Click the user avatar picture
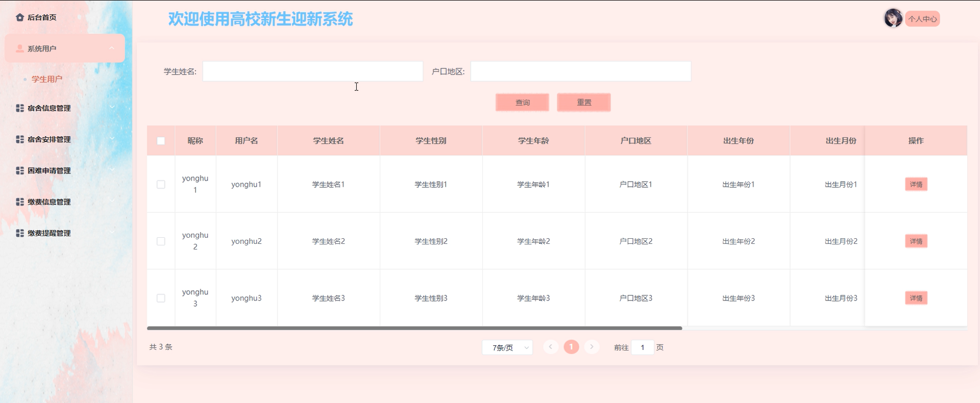The width and height of the screenshot is (980, 403). [x=893, y=18]
